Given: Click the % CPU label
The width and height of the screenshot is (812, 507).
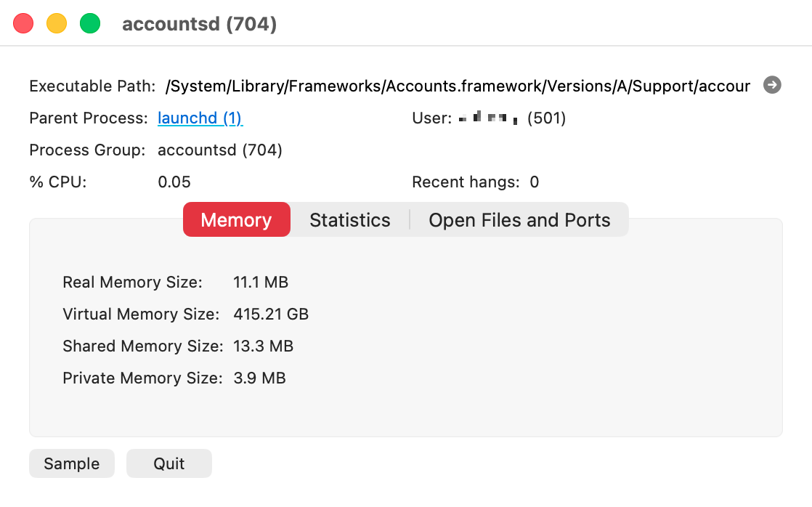Looking at the screenshot, I should click(58, 182).
